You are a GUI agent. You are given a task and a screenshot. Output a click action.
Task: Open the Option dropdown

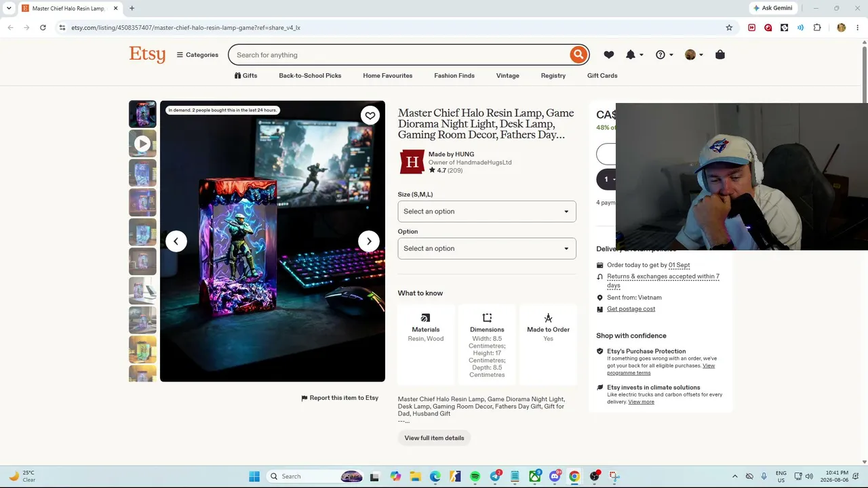point(487,249)
